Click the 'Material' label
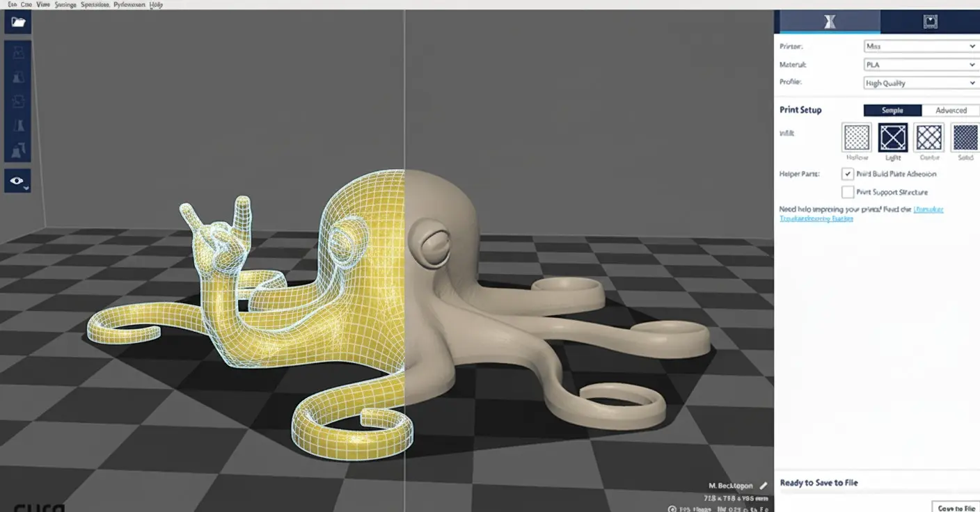The height and width of the screenshot is (512, 980). [x=793, y=65]
